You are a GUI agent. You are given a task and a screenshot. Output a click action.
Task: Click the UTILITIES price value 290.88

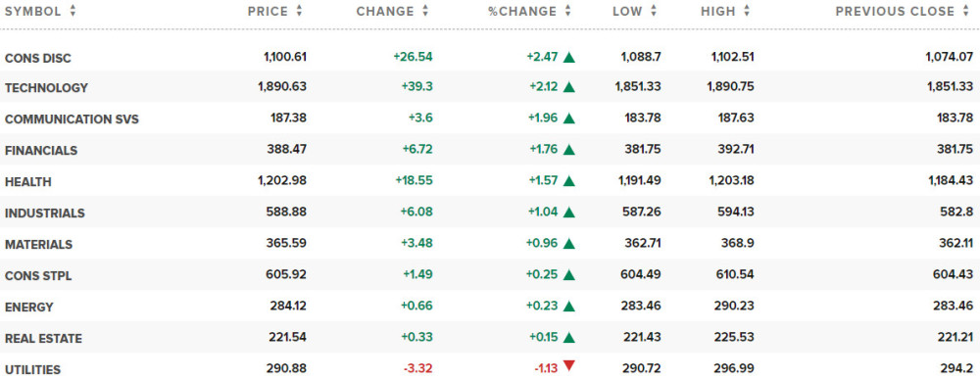285,369
